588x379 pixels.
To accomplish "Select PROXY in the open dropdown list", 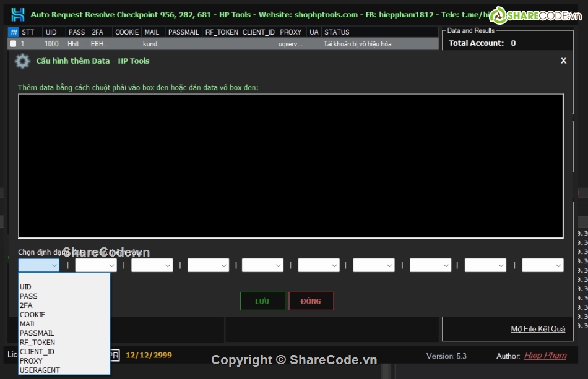I will 64,361.
